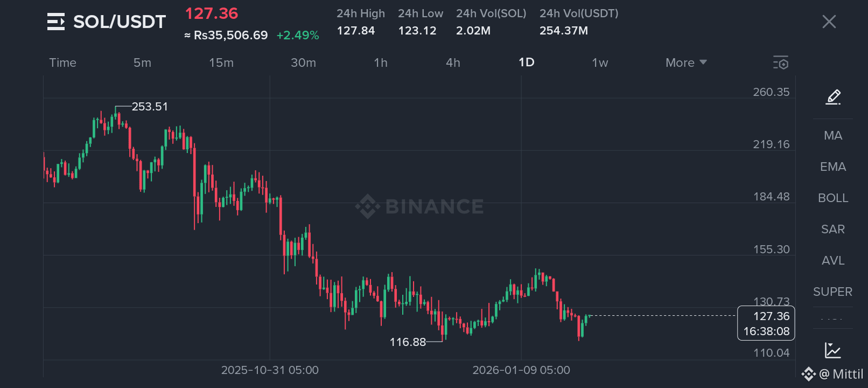Click the 260.35 price axis label

point(771,92)
